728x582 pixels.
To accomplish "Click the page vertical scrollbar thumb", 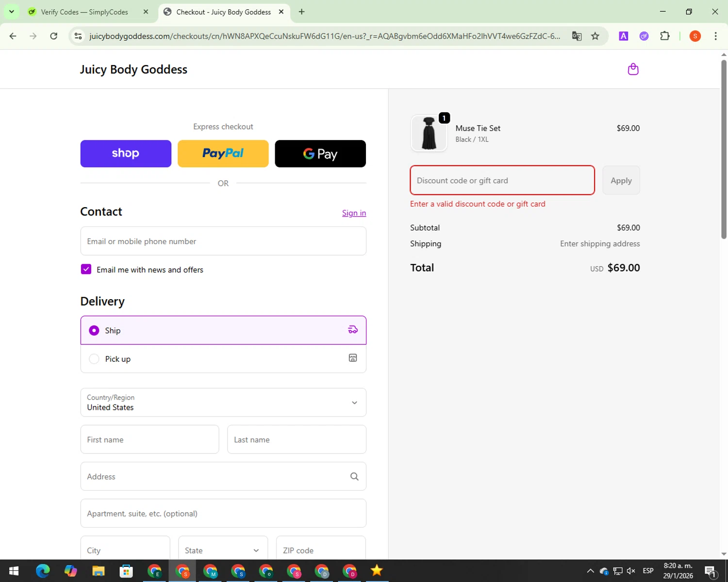I will 724,149.
